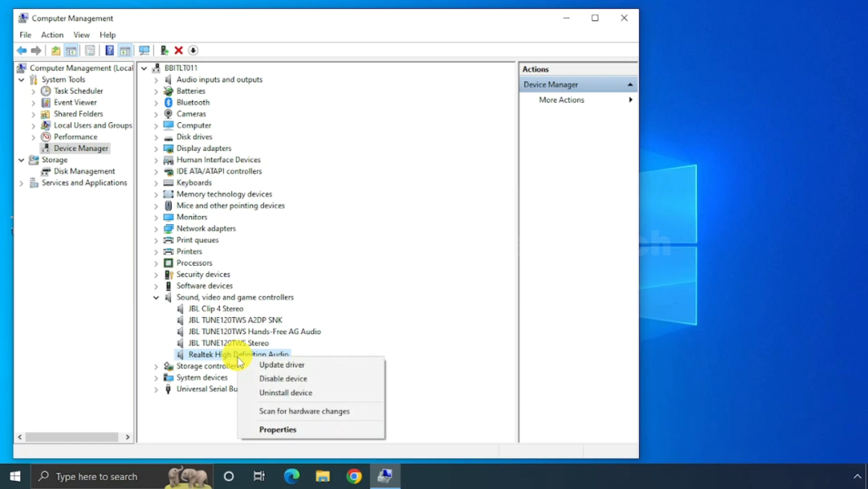Expand the Bluetooth category
Viewport: 868px width, 489px height.
pyautogui.click(x=156, y=103)
